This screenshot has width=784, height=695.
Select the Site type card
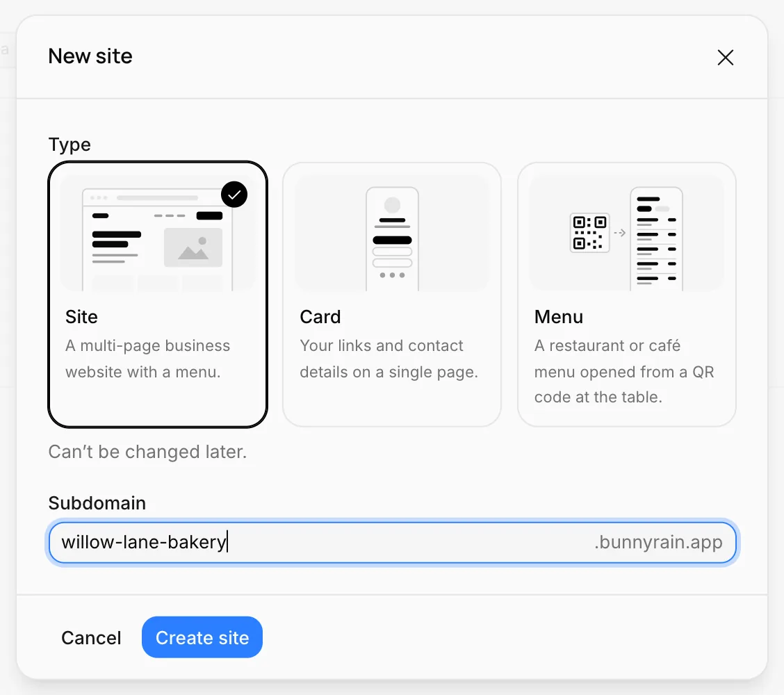coord(158,295)
